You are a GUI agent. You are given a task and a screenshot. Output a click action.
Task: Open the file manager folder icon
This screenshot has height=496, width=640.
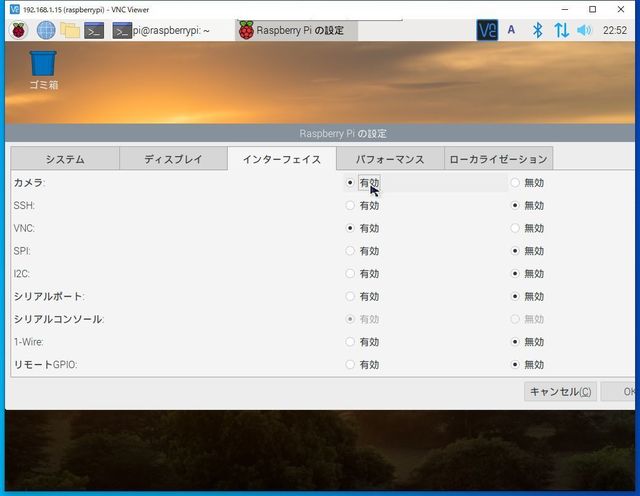coord(70,30)
